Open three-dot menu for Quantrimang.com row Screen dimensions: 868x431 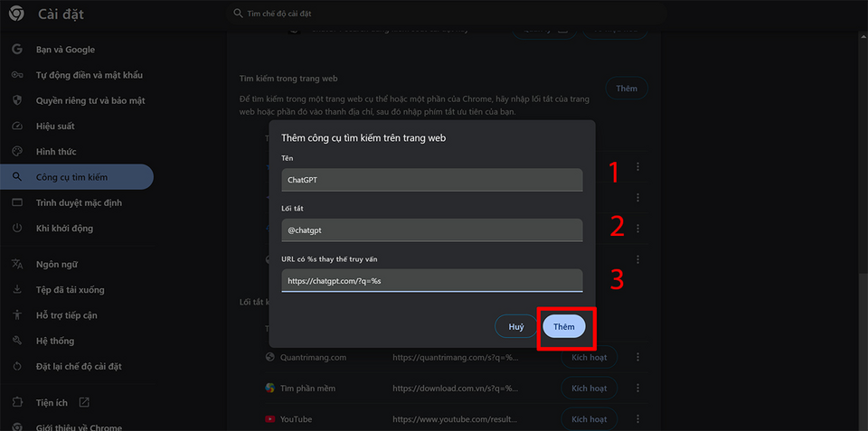tap(637, 358)
